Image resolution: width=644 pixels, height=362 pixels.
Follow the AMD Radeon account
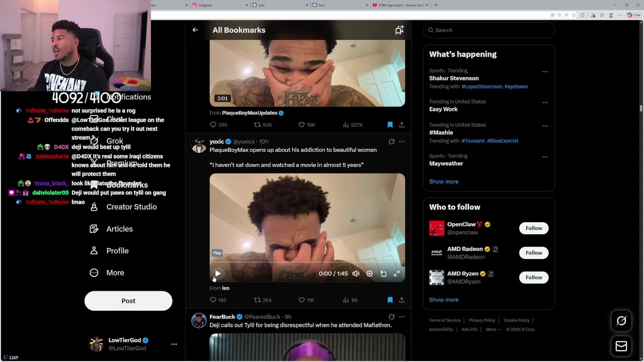click(x=534, y=253)
